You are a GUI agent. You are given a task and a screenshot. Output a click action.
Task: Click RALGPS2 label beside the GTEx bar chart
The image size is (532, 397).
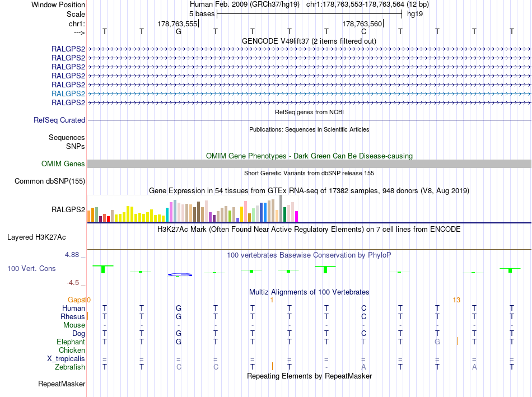pos(68,209)
